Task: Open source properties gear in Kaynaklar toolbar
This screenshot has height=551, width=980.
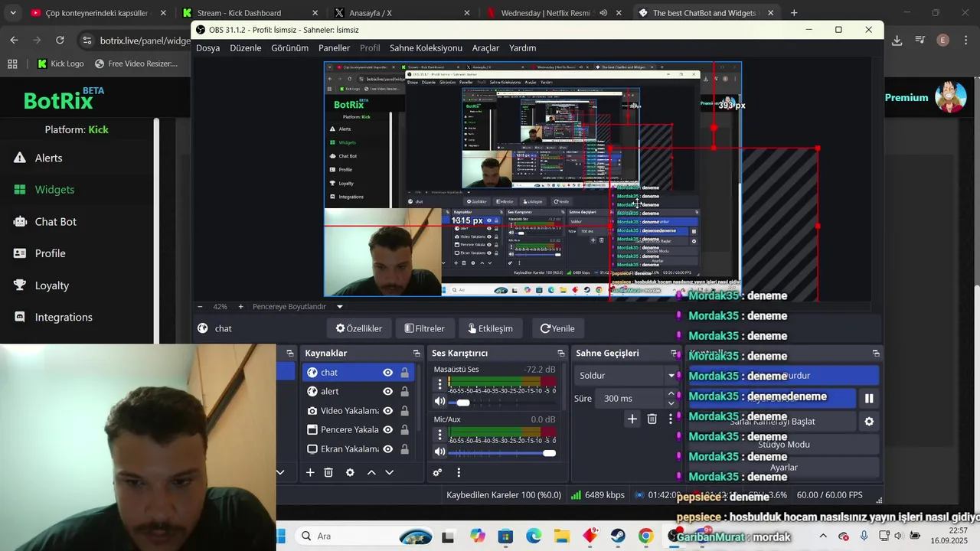Action: click(350, 472)
